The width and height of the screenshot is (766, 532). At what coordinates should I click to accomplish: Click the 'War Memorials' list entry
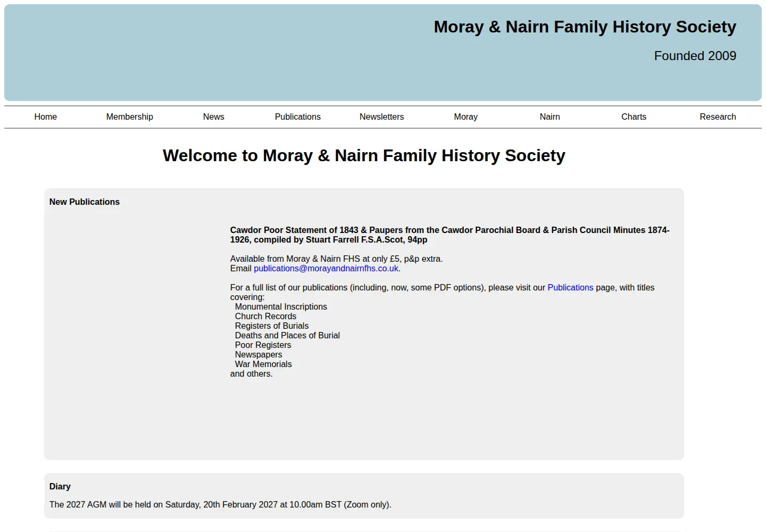pos(263,364)
